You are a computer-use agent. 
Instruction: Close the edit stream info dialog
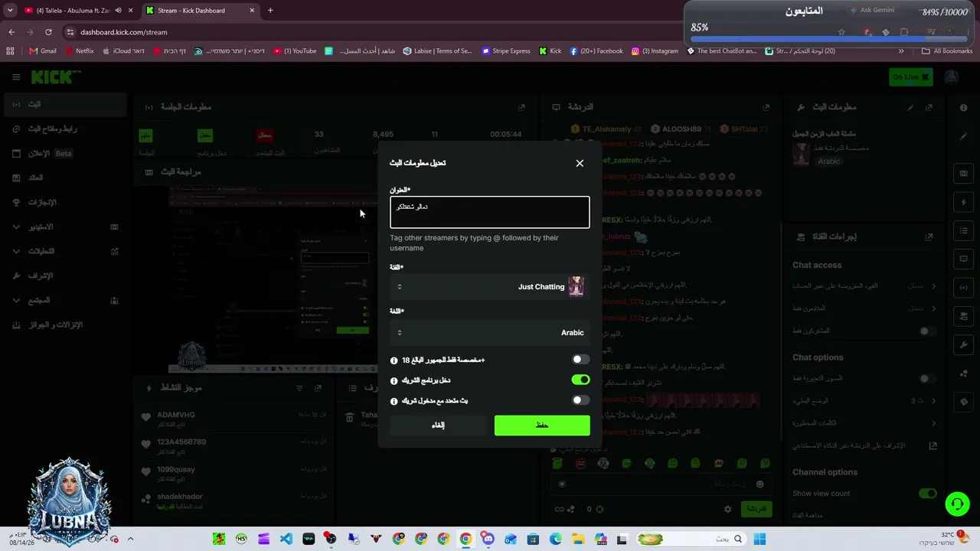[x=580, y=163]
